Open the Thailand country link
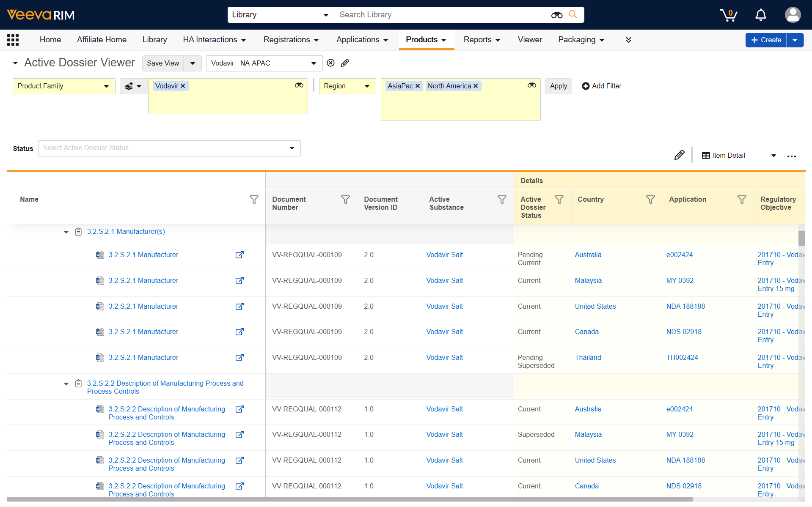This screenshot has width=812, height=507. coord(588,358)
